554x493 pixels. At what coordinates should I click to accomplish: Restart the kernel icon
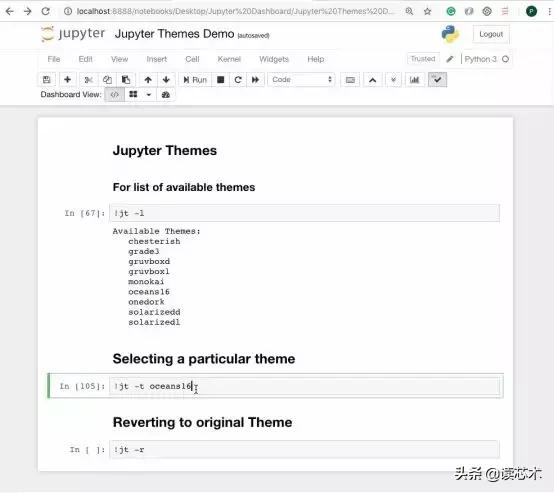[x=238, y=80]
